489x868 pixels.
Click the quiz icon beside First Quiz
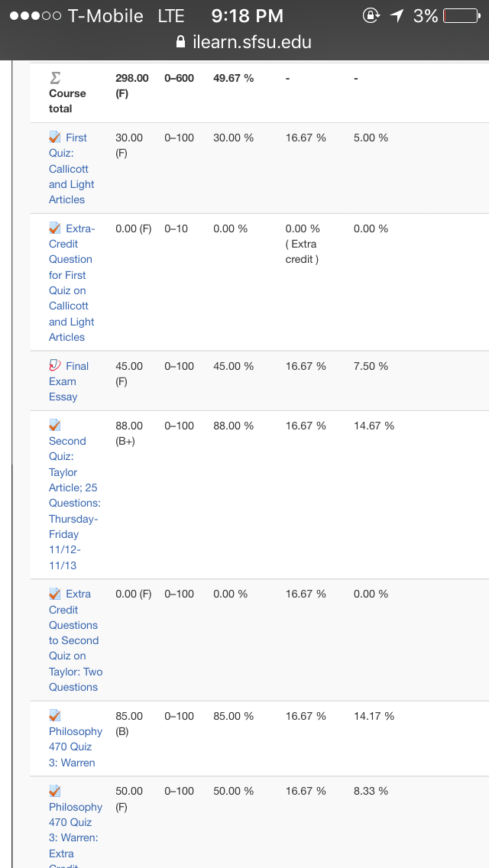click(54, 137)
